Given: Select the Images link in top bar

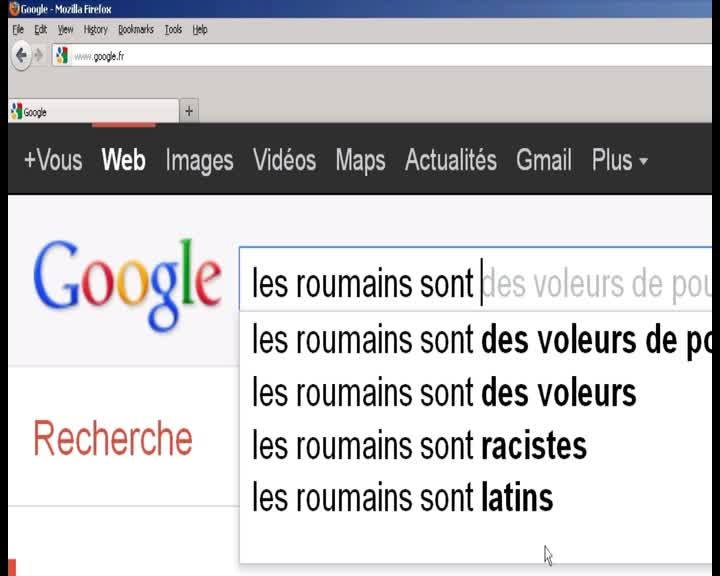Looking at the screenshot, I should pyautogui.click(x=199, y=160).
